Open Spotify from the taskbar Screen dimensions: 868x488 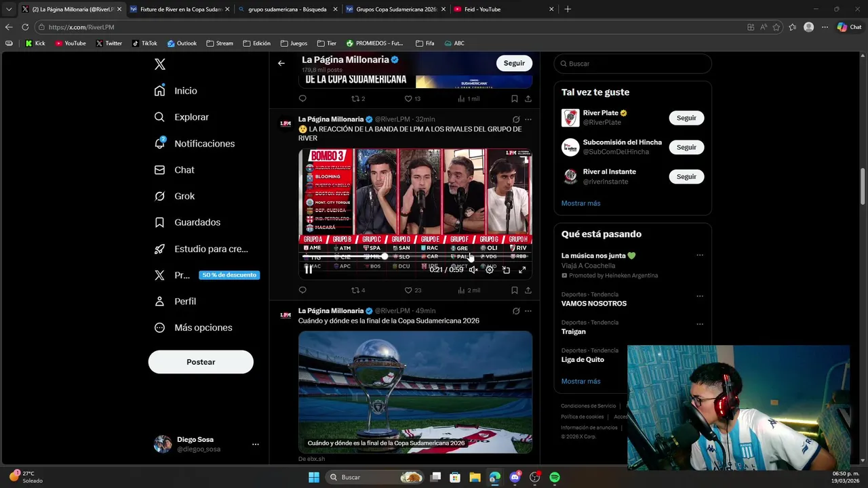(555, 477)
